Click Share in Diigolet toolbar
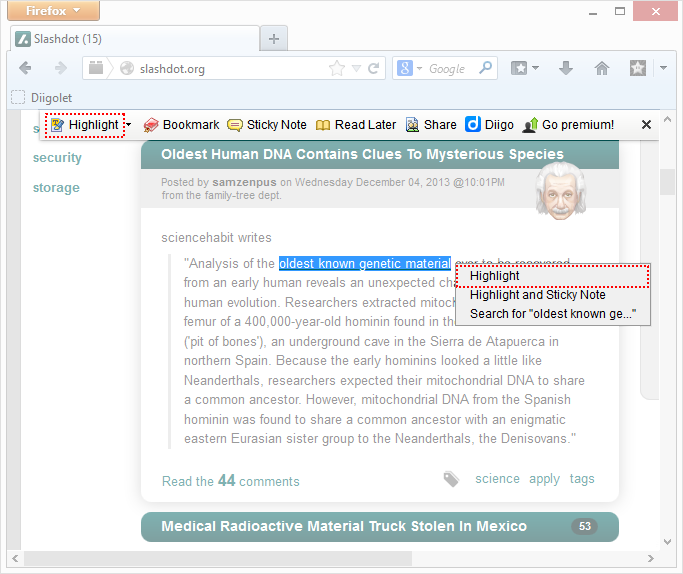Image resolution: width=683 pixels, height=574 pixels. pyautogui.click(x=431, y=125)
